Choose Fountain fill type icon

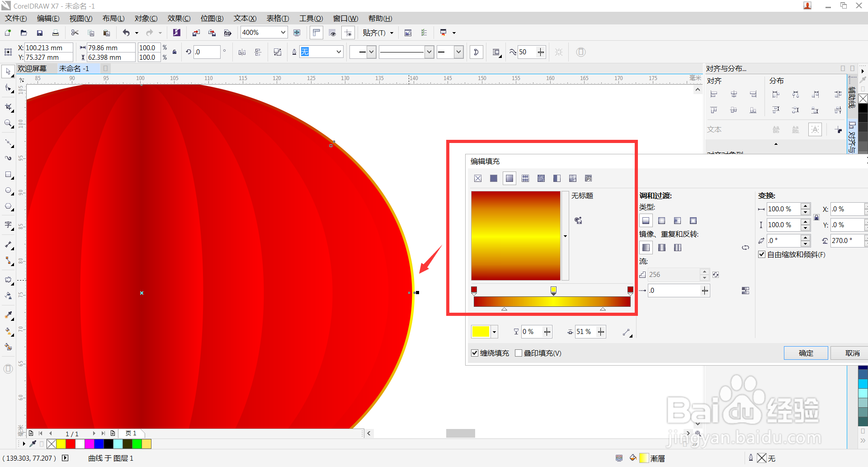pyautogui.click(x=509, y=178)
